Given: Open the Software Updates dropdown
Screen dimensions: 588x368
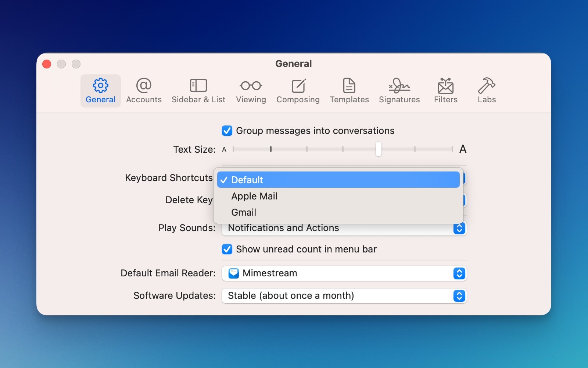Looking at the screenshot, I should pyautogui.click(x=344, y=296).
